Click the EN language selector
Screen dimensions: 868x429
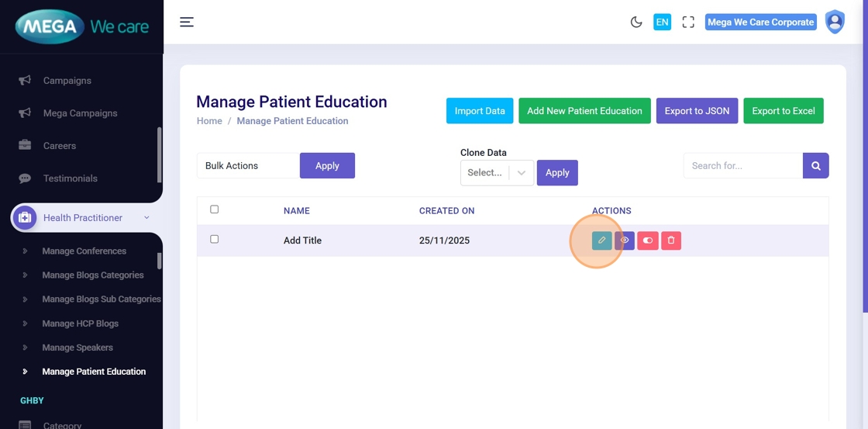click(x=662, y=22)
